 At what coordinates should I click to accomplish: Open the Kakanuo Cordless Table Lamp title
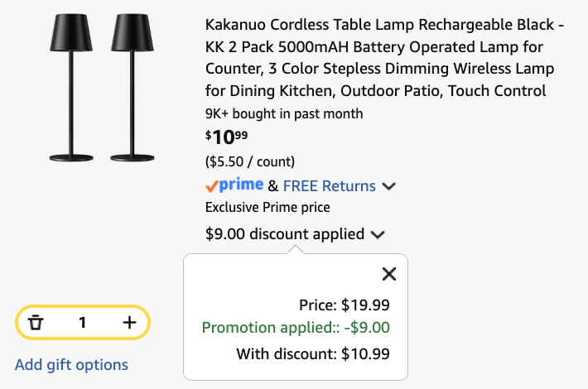click(x=385, y=58)
